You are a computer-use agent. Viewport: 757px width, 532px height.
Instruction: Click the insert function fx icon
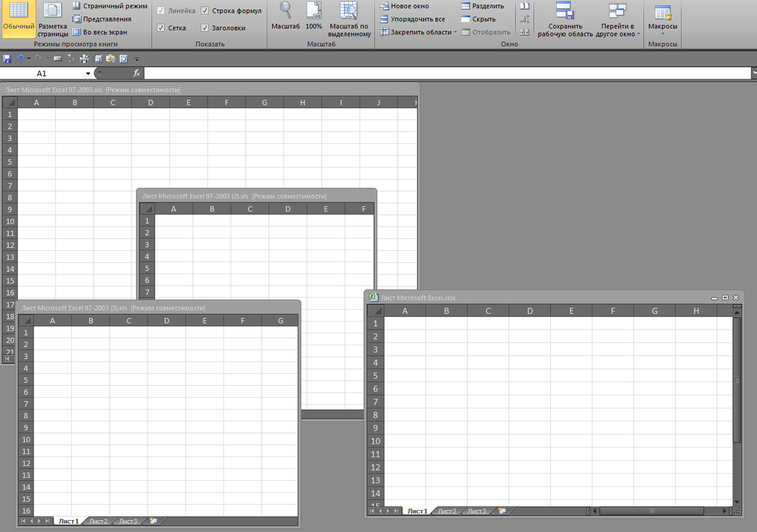(137, 73)
